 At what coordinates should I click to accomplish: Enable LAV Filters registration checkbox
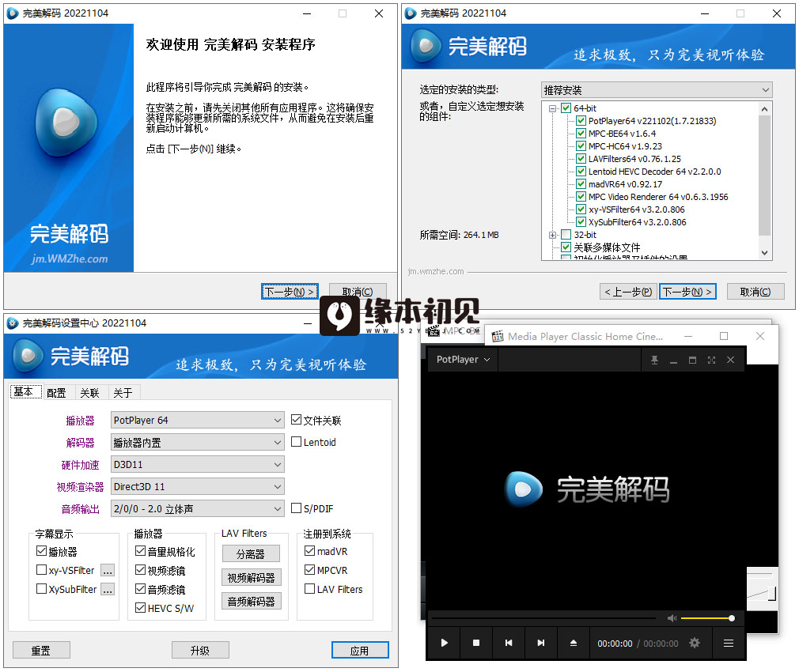(309, 588)
